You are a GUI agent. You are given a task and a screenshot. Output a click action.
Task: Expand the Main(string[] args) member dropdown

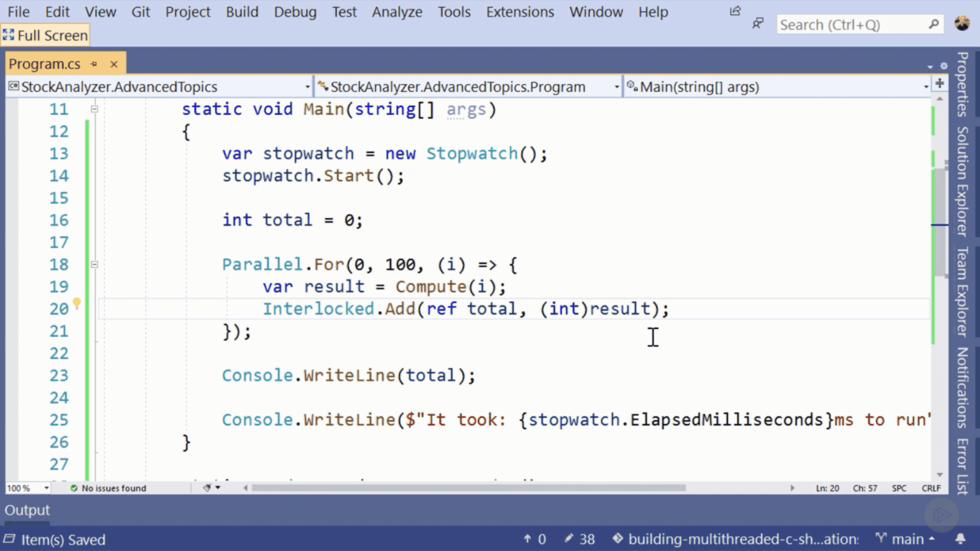point(926,87)
